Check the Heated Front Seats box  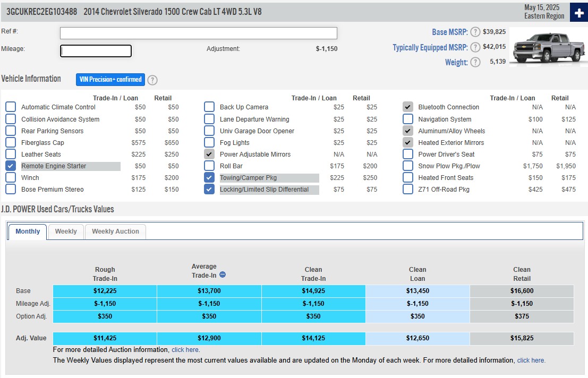407,177
